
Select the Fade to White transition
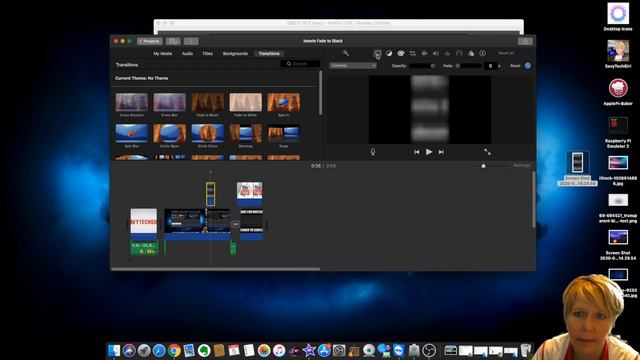pyautogui.click(x=245, y=102)
